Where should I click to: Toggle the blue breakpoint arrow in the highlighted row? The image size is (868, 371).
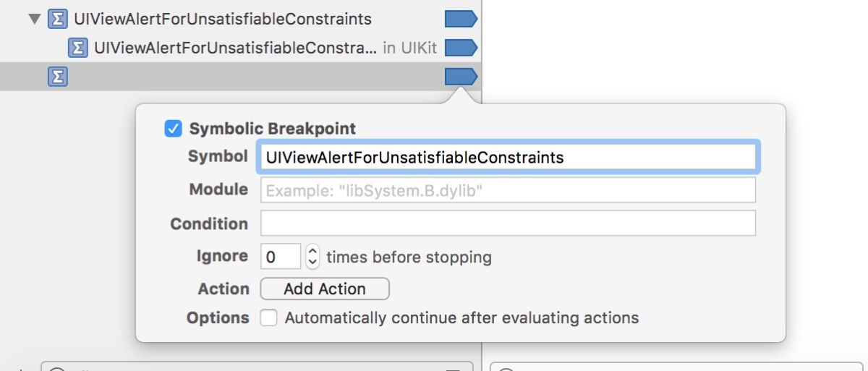(x=460, y=76)
